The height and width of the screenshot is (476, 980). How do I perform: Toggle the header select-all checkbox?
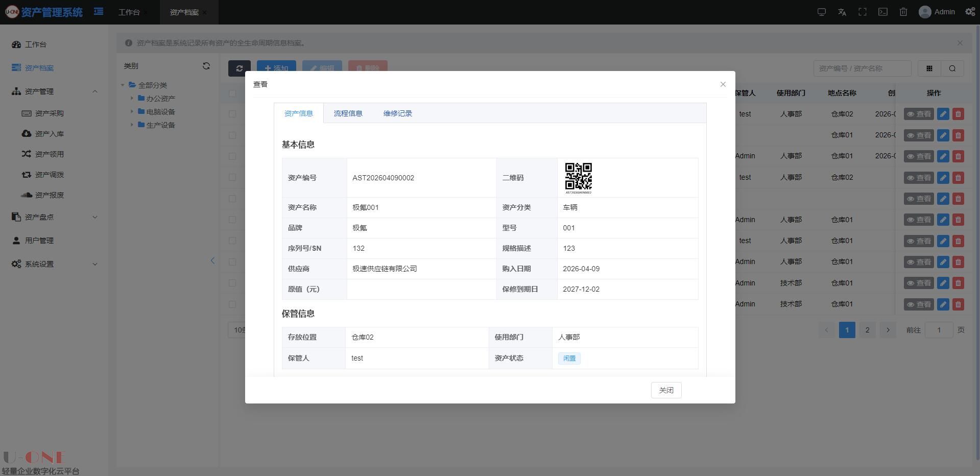[232, 93]
